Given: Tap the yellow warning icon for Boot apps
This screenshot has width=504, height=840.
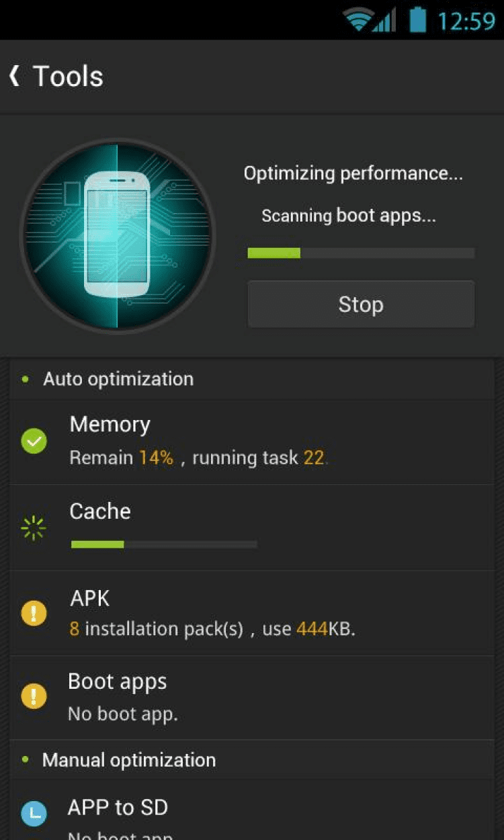Looking at the screenshot, I should [34, 696].
